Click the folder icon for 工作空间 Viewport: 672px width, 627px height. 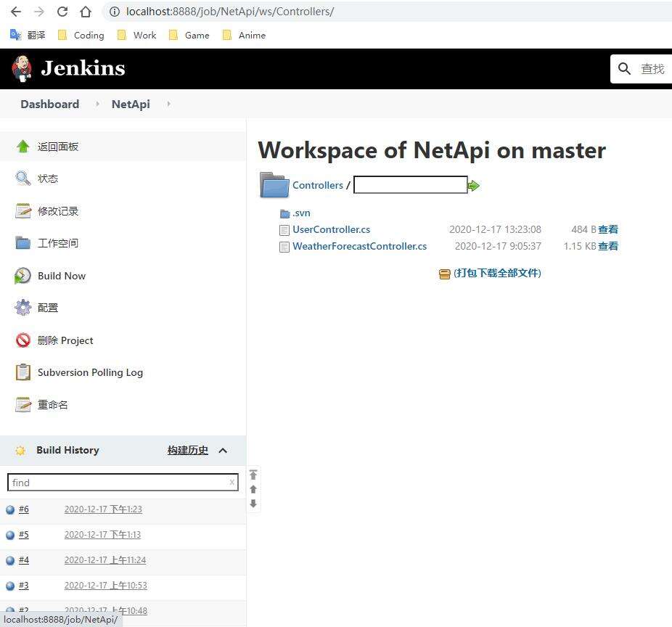22,243
